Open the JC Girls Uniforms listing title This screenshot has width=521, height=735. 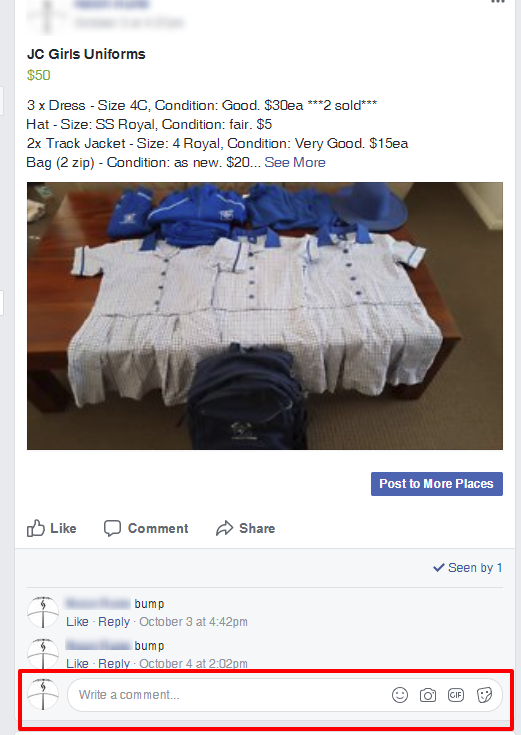click(x=86, y=54)
